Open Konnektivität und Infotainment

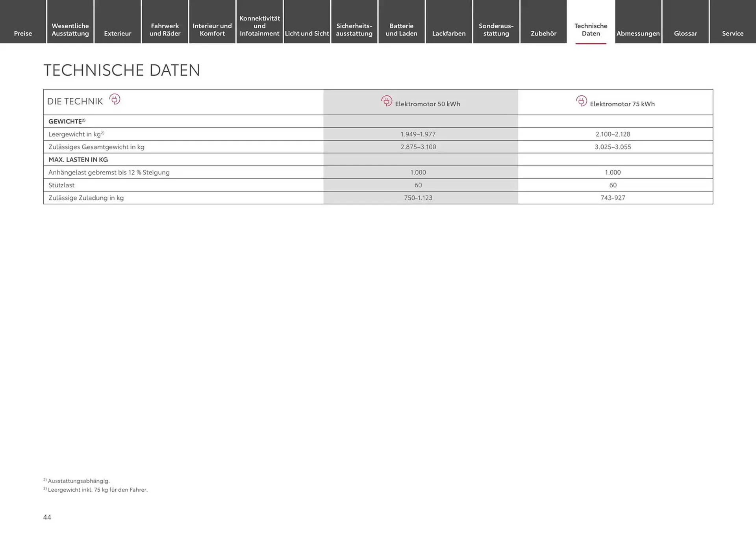pyautogui.click(x=259, y=26)
